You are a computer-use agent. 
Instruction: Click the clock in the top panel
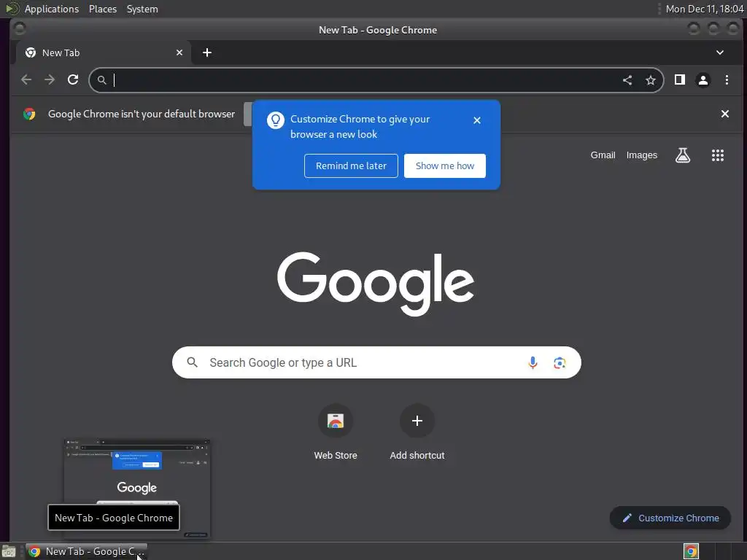coord(705,9)
